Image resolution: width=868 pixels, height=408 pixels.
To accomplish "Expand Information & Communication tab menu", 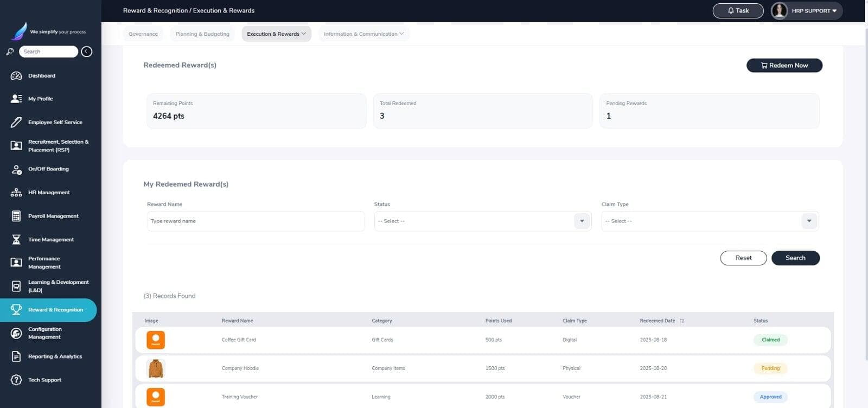I will click(x=363, y=34).
